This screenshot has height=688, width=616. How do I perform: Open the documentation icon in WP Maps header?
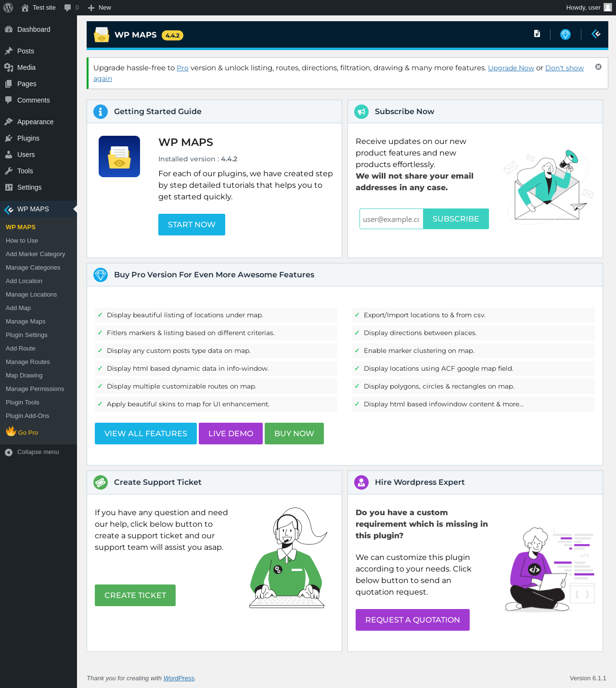(537, 34)
